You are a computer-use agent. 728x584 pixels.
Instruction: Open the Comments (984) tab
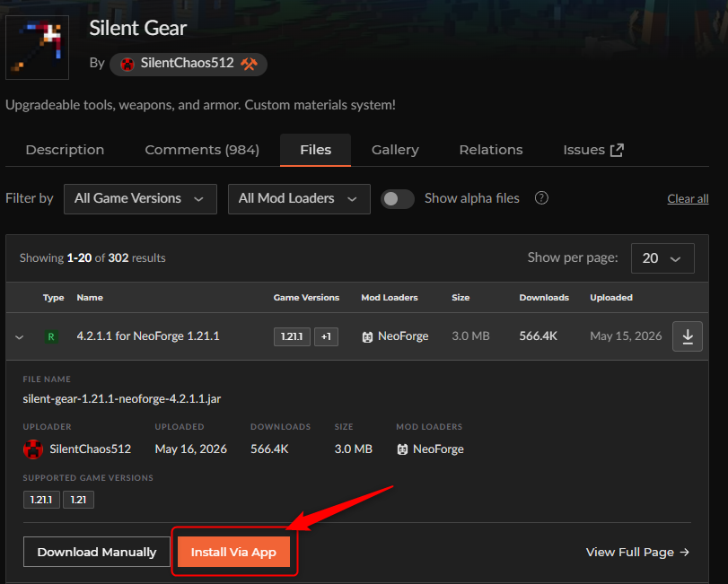click(x=202, y=150)
